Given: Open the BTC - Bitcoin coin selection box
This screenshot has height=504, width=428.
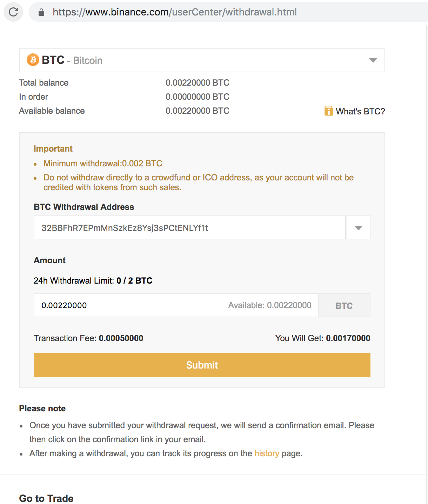Looking at the screenshot, I should [202, 60].
